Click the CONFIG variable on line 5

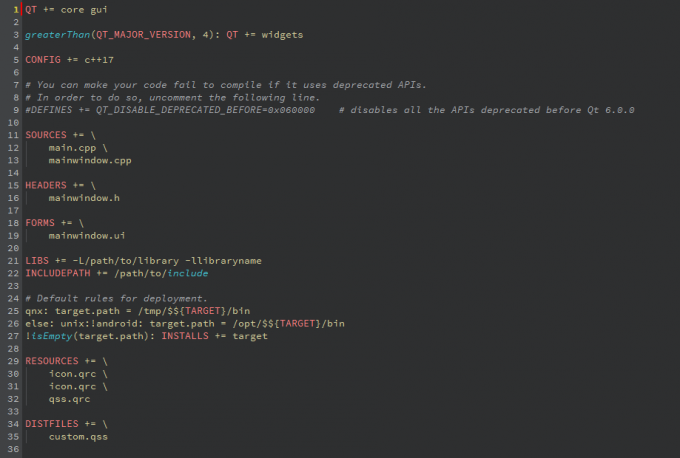pos(43,59)
